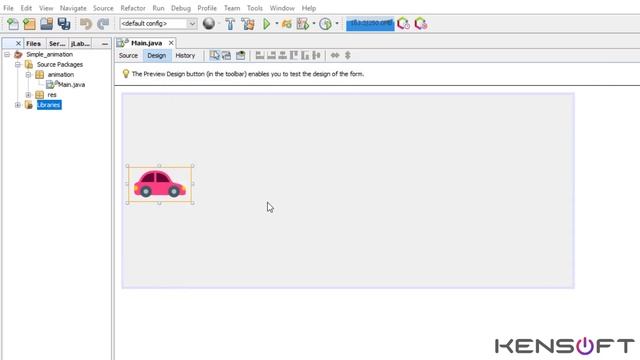This screenshot has width=640, height=360.
Task: Toggle horizontal resizability icon
Action: click(335, 55)
